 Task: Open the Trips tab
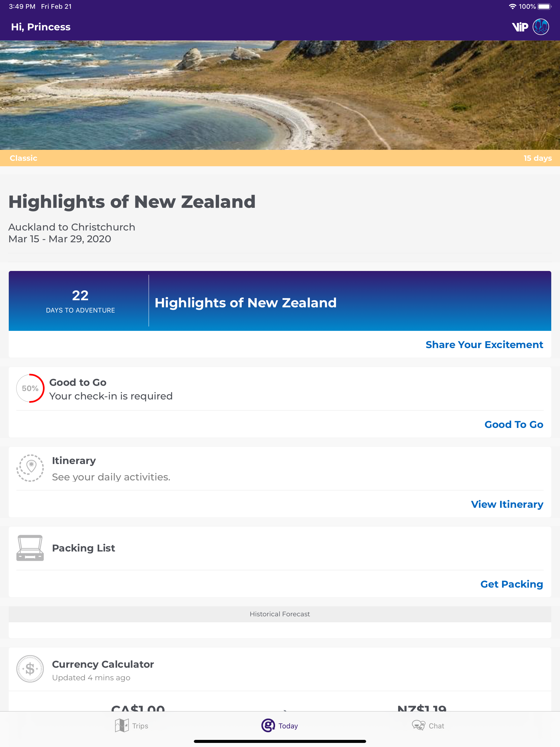click(140, 726)
